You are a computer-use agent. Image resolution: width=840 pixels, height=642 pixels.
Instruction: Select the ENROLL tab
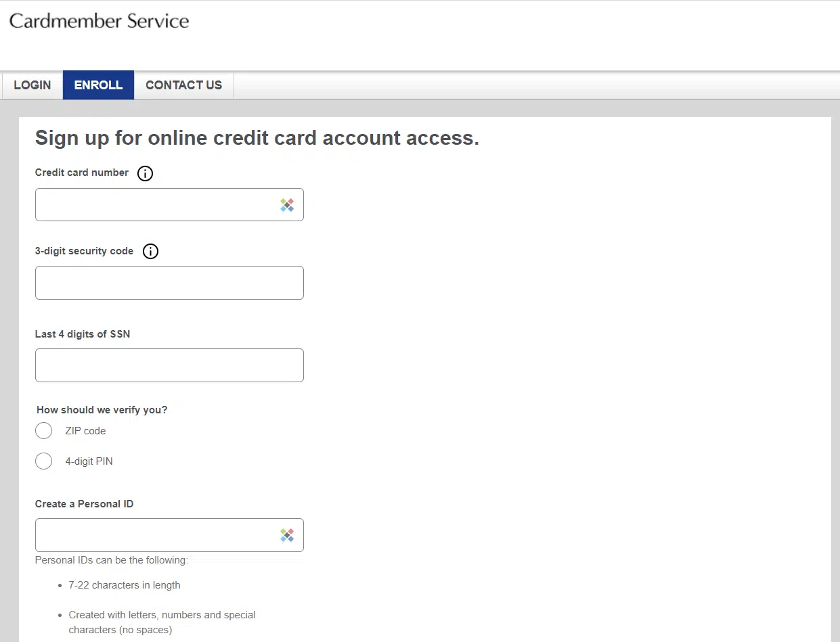click(x=98, y=85)
